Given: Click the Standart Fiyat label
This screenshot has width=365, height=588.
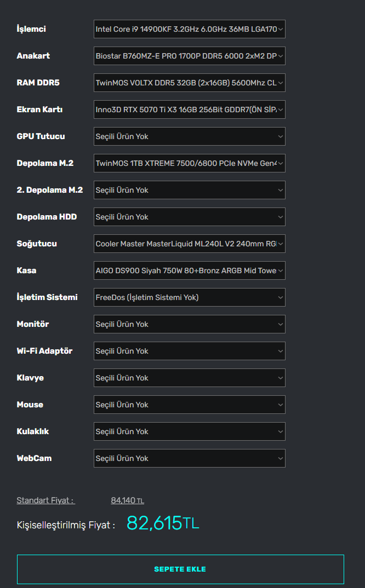Looking at the screenshot, I should pos(46,500).
